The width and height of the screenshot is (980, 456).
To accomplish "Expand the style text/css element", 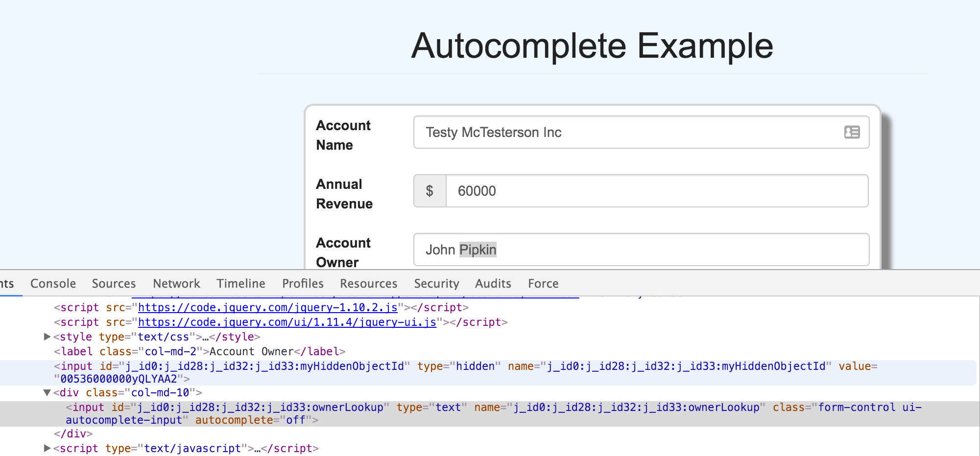I will pos(47,337).
